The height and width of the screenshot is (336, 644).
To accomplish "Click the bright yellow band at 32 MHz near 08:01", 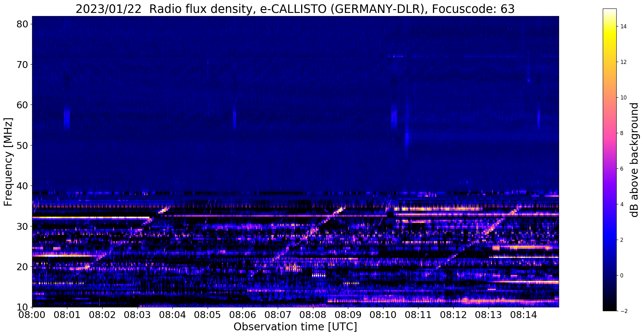I will [x=91, y=218].
